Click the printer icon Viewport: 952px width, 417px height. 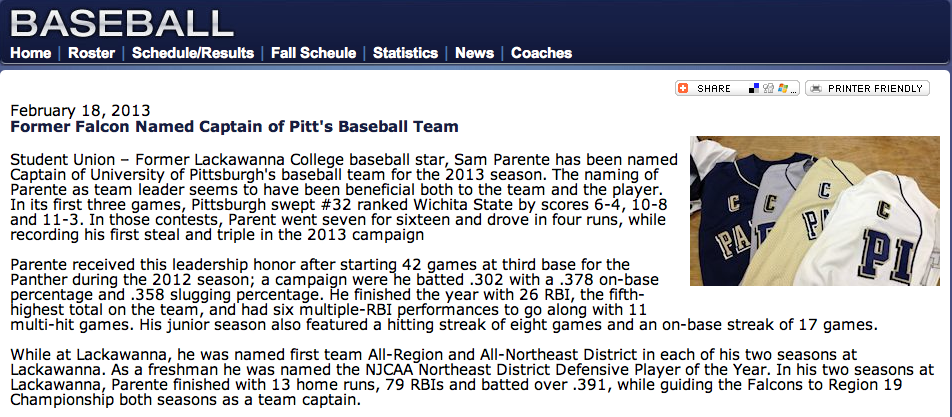pyautogui.click(x=816, y=89)
